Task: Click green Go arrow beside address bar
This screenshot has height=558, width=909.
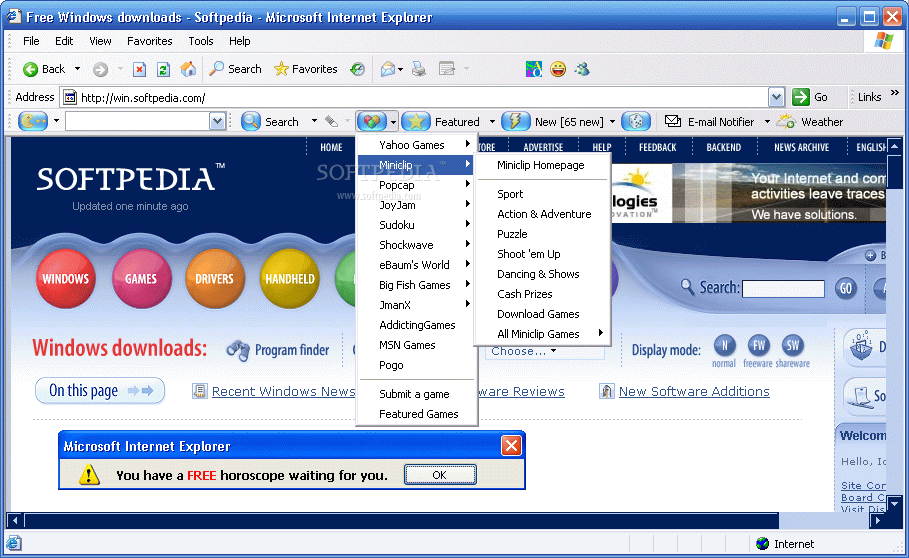Action: click(801, 97)
